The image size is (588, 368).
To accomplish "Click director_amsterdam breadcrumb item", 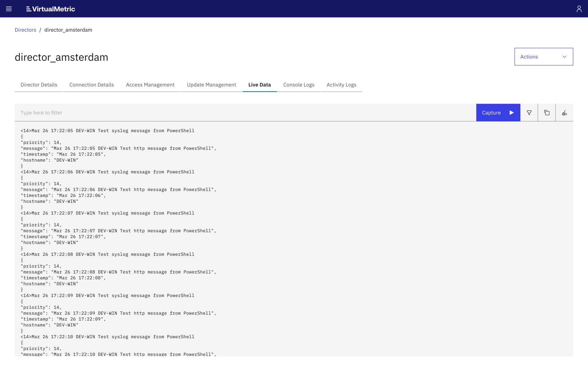I will (68, 30).
